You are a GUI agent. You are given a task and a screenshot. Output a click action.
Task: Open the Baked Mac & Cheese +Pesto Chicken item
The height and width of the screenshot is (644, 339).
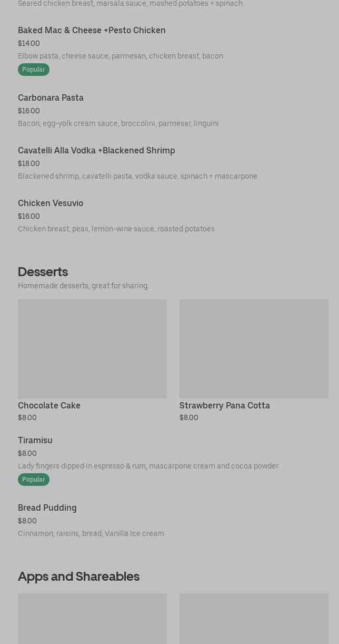click(x=92, y=31)
